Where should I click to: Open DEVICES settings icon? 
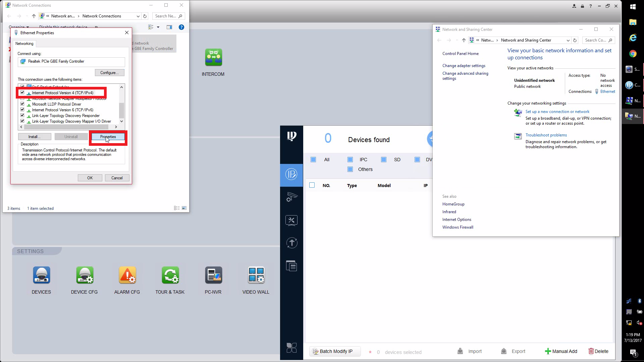point(42,276)
